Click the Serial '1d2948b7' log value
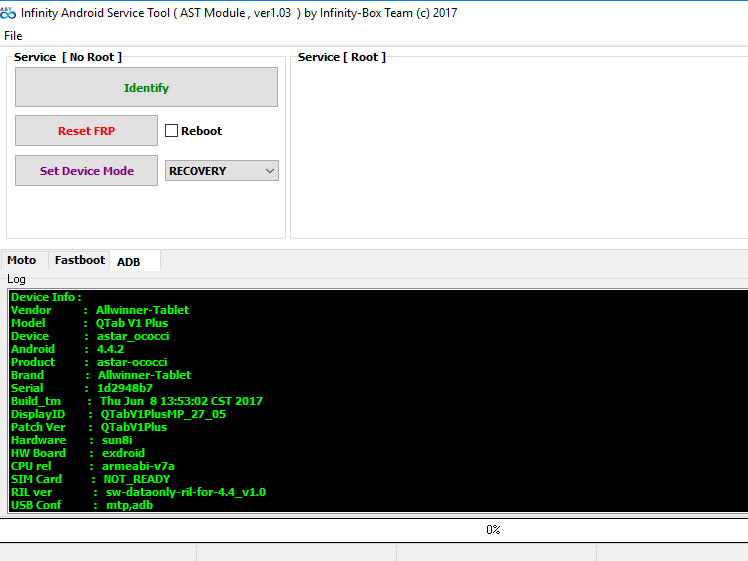This screenshot has width=748, height=561. coord(125,388)
